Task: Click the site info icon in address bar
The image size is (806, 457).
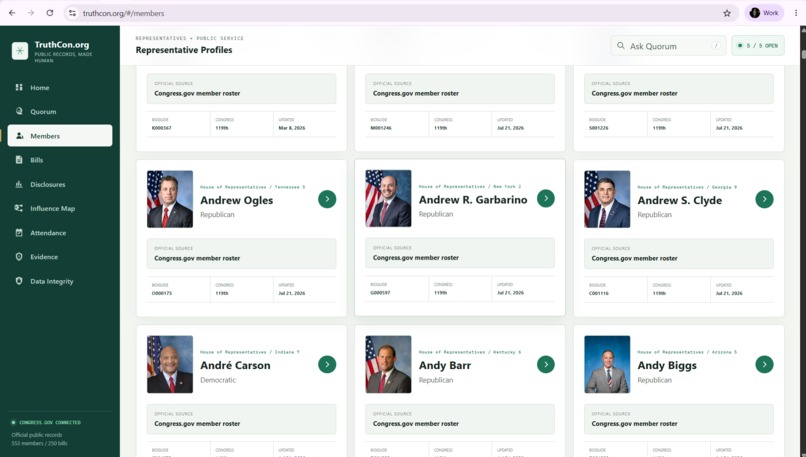Action: coord(72,13)
